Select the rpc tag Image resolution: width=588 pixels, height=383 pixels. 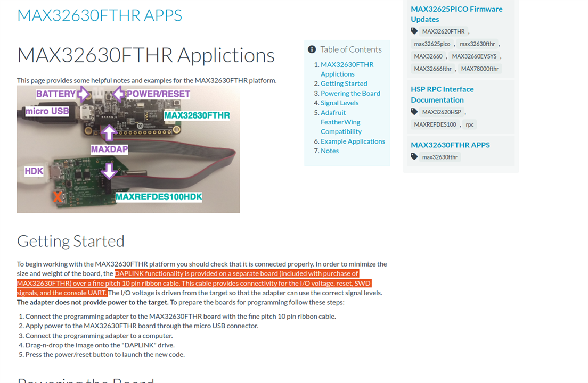point(470,124)
